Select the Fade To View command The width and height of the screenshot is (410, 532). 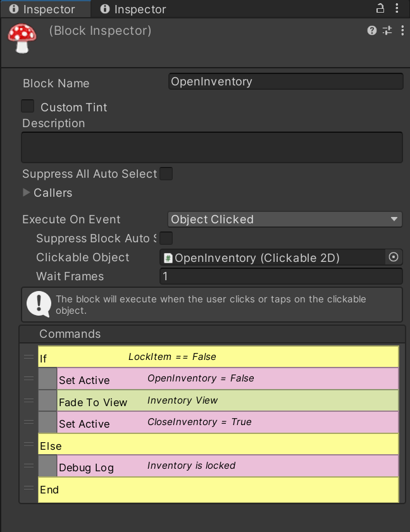tap(227, 400)
